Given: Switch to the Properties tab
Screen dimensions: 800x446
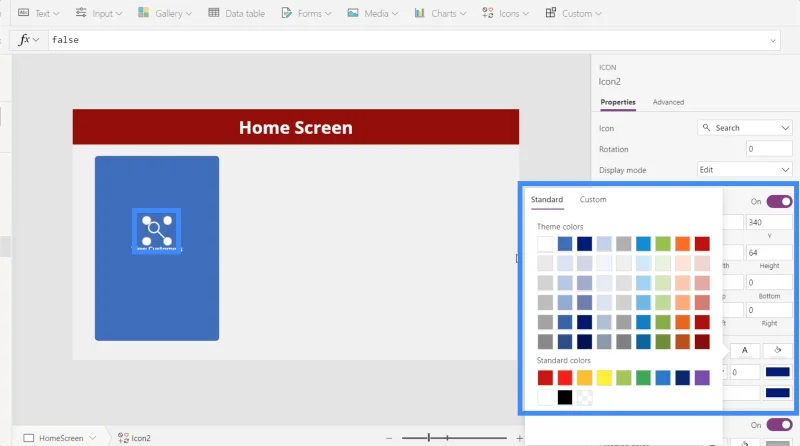Looking at the screenshot, I should (618, 102).
